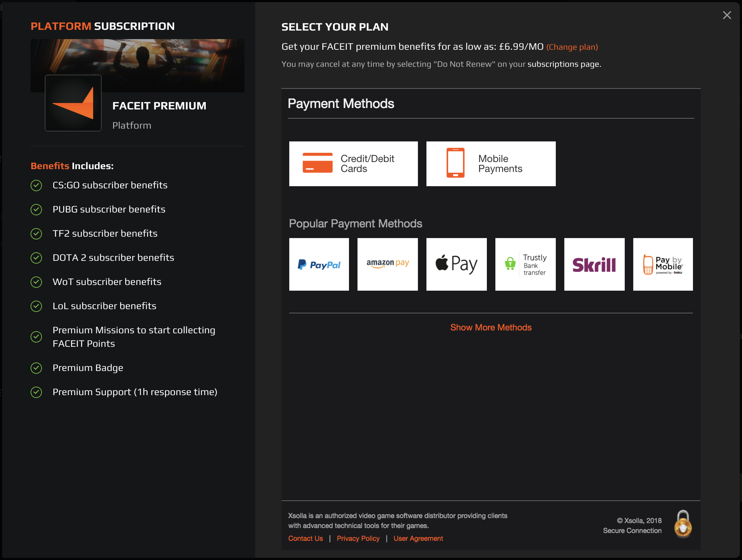Viewport: 742px width, 560px height.
Task: Select Skrill payment method
Action: 594,264
